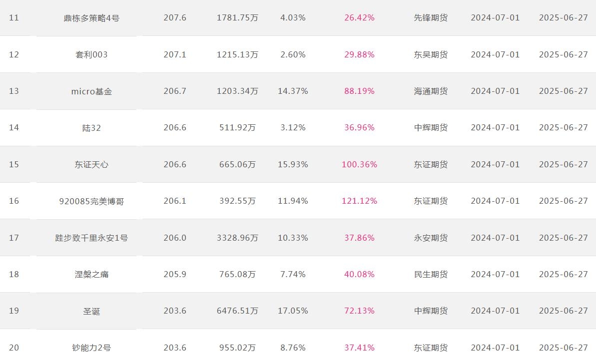Click the 100.36% return value
This screenshot has width=596, height=364.
click(359, 164)
